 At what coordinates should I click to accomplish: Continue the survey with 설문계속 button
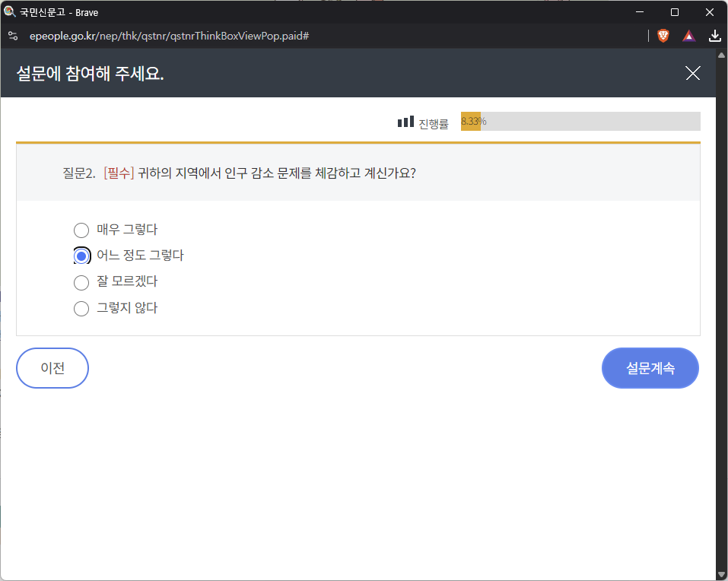point(650,368)
